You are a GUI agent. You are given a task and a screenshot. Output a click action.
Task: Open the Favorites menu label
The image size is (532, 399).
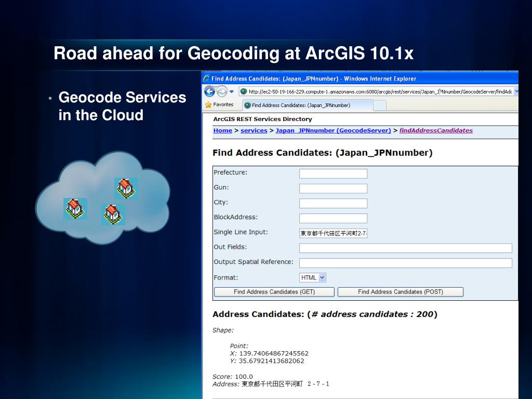click(x=223, y=104)
